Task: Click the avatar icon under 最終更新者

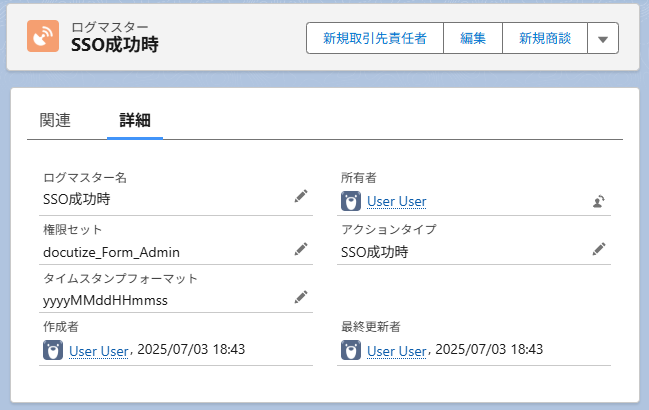Action: coord(351,350)
